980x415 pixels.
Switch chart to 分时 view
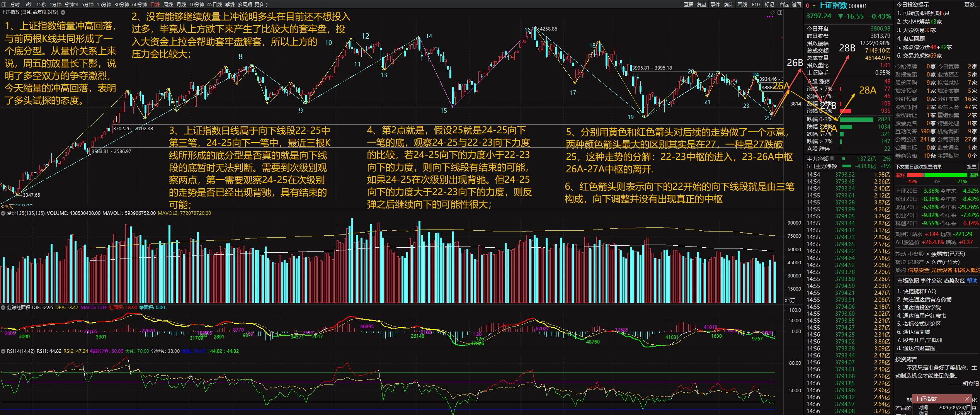pyautogui.click(x=15, y=4)
